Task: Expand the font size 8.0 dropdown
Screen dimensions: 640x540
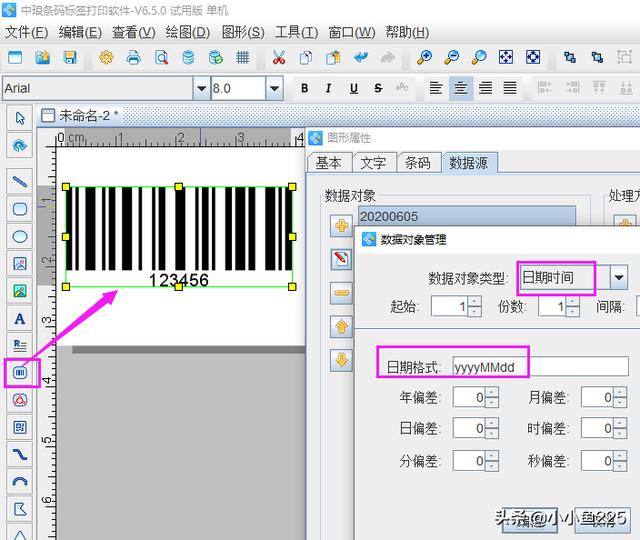Action: click(275, 88)
